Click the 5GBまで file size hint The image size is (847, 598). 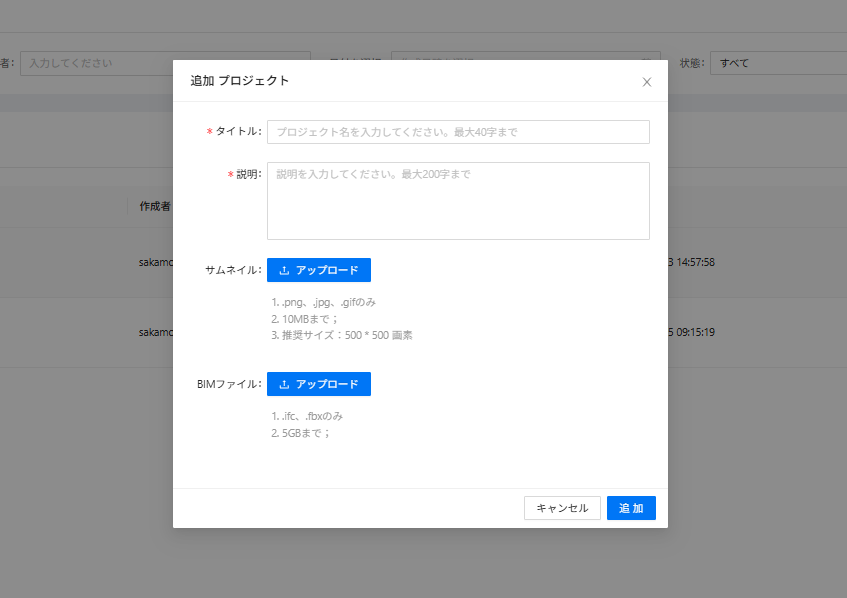pos(300,434)
